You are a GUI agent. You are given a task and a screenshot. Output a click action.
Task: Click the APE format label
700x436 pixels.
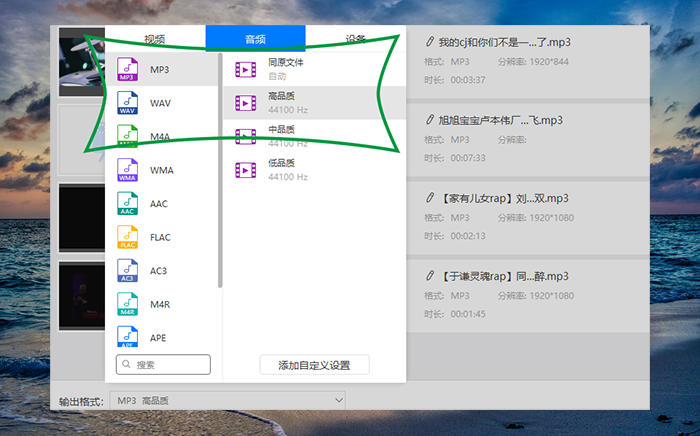pos(158,338)
